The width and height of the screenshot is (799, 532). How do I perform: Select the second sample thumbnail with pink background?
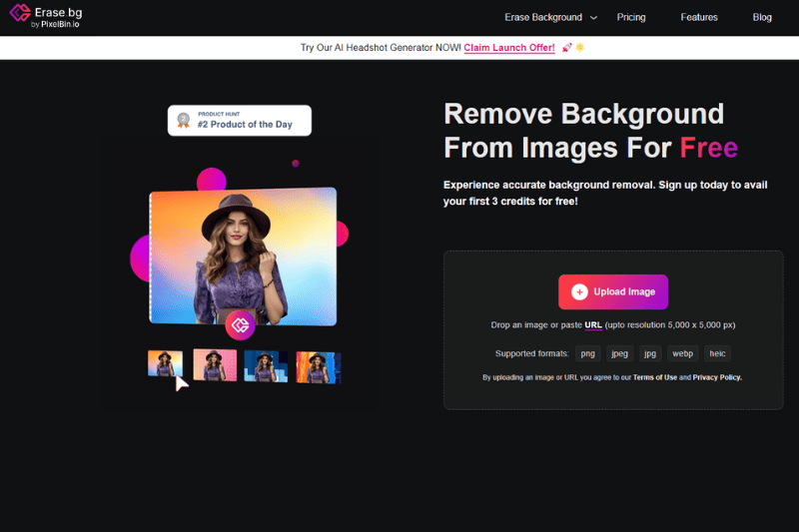click(x=215, y=365)
